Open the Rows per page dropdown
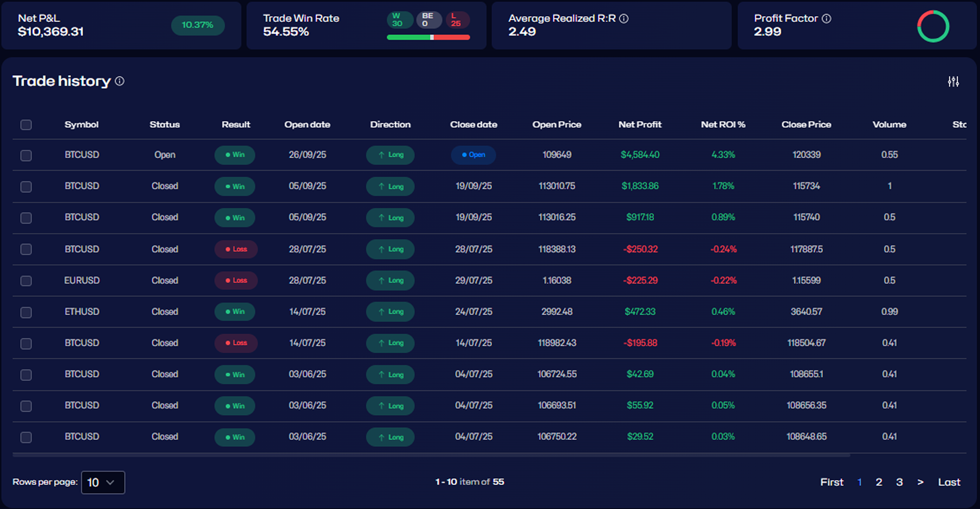Screen dimensions: 980x509 click(103, 482)
